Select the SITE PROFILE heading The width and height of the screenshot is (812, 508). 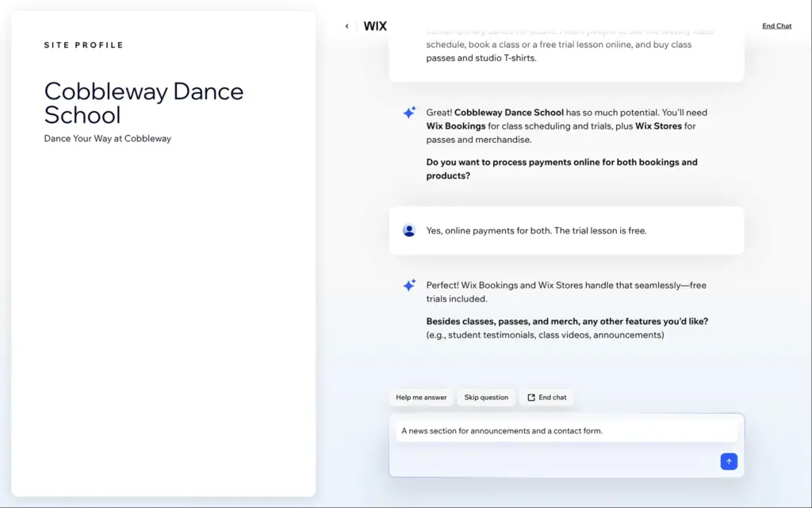pos(84,45)
